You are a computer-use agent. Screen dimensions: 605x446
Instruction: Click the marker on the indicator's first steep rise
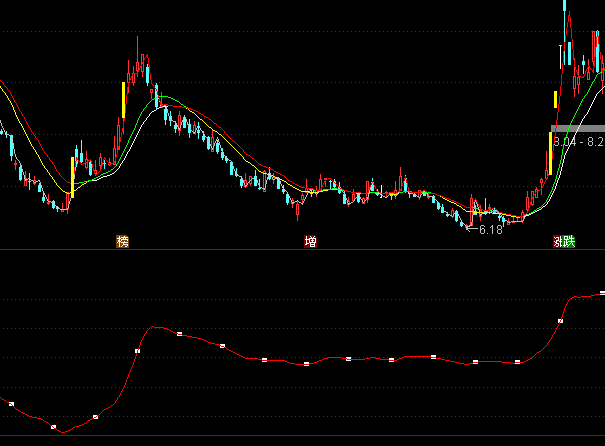135,351
